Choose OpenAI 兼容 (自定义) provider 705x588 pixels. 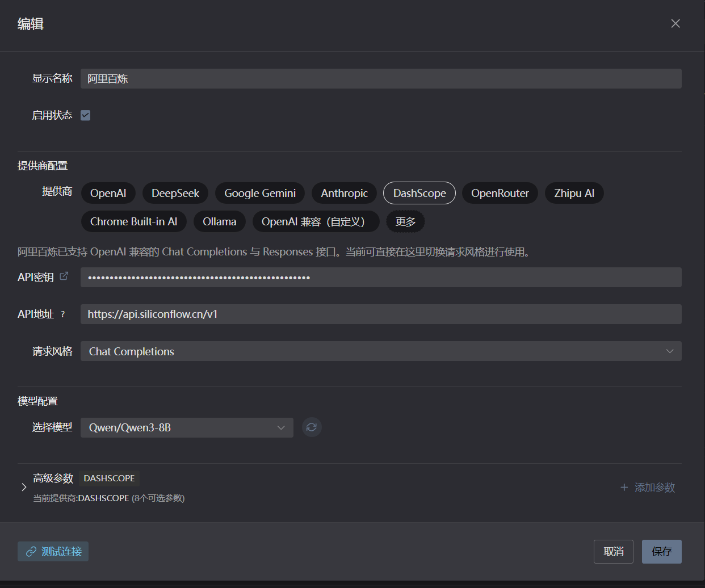[x=316, y=221]
